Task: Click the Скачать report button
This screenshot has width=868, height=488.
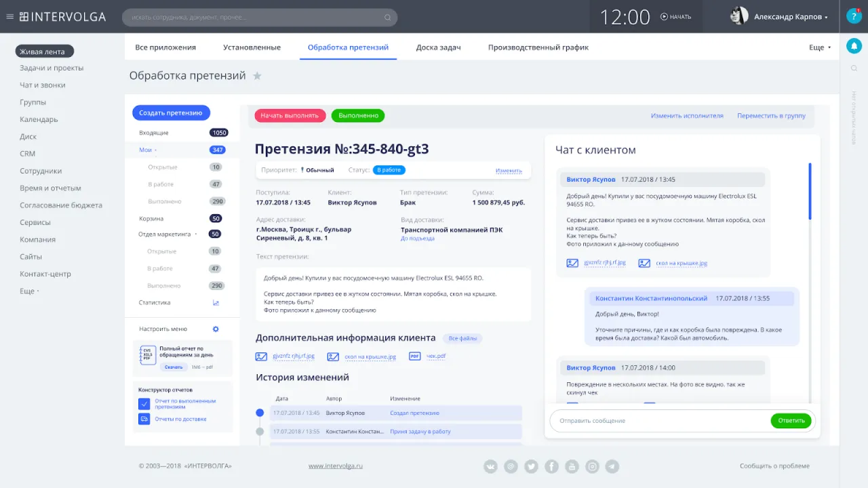Action: click(174, 367)
